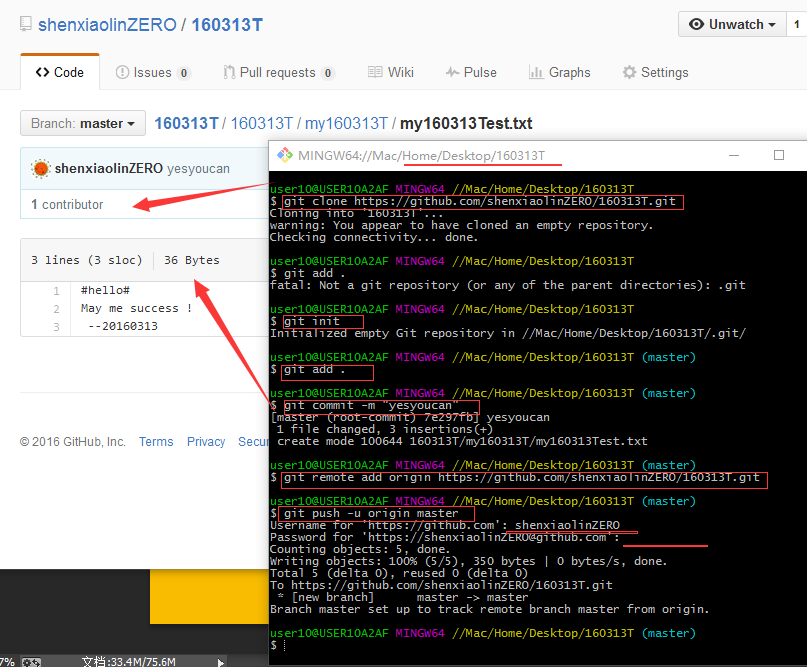807x667 pixels.
Task: Click the Git Bash window icon
Action: coord(285,155)
